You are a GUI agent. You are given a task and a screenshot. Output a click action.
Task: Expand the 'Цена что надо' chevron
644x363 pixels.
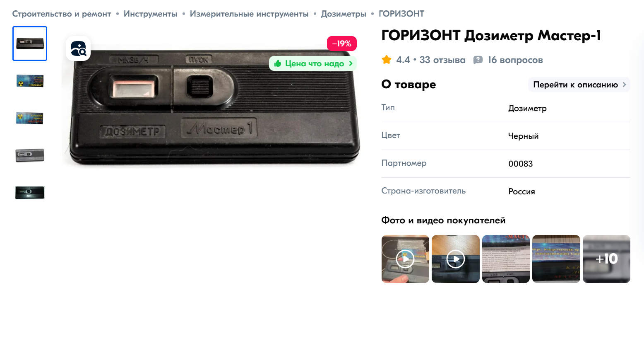351,63
